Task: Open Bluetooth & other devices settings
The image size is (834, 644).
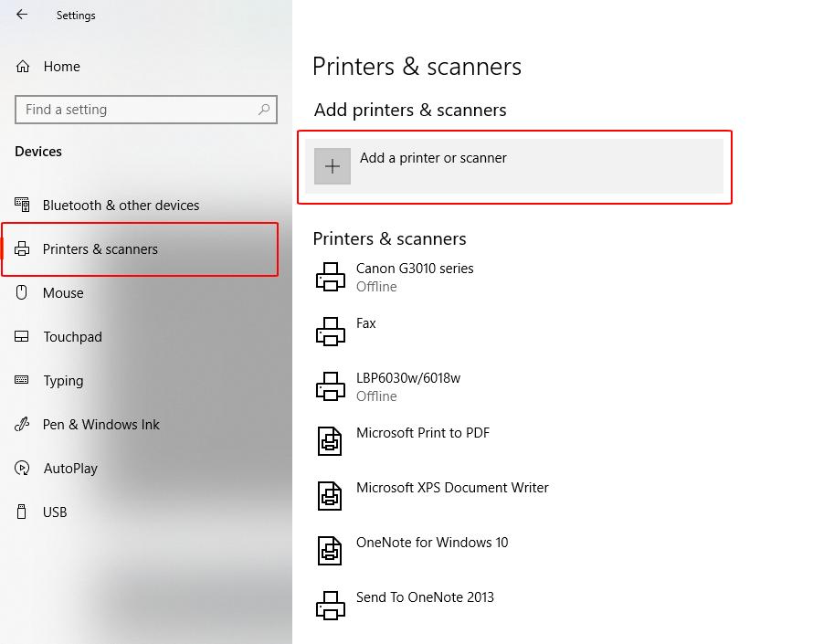Action: tap(121, 206)
